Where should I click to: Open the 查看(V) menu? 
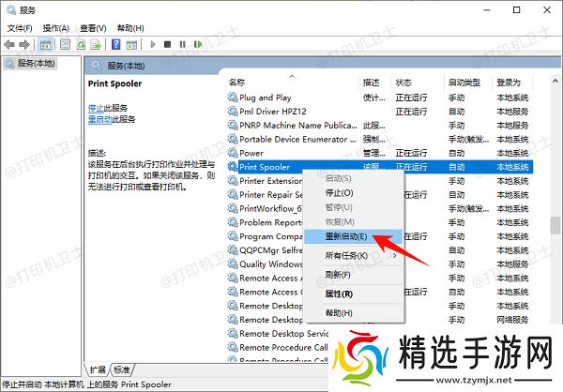point(93,28)
